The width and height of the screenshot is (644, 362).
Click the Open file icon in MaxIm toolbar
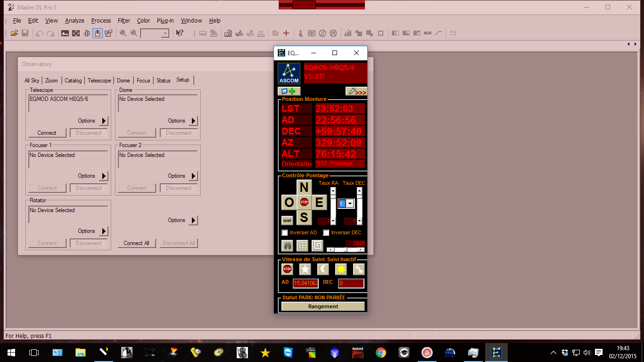pos(14,33)
